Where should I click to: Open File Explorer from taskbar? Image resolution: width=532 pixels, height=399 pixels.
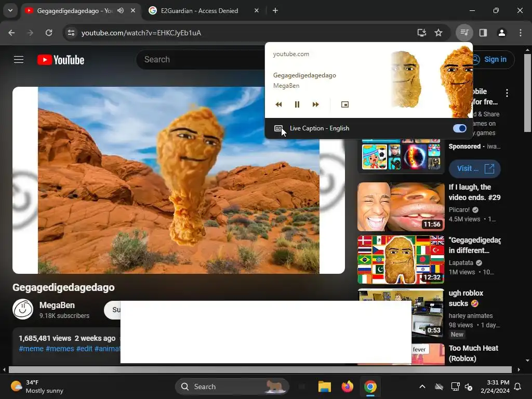click(324, 387)
